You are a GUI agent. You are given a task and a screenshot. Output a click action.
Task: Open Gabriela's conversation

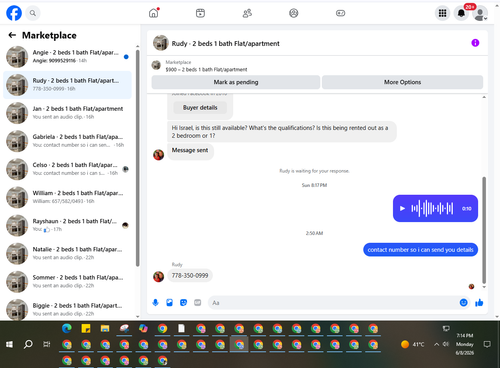[67, 141]
